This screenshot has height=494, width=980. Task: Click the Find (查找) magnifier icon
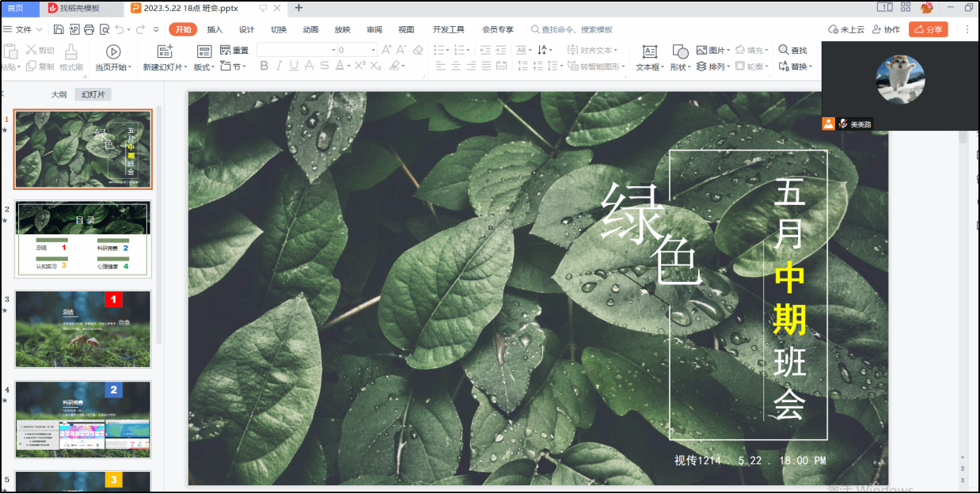pos(784,50)
